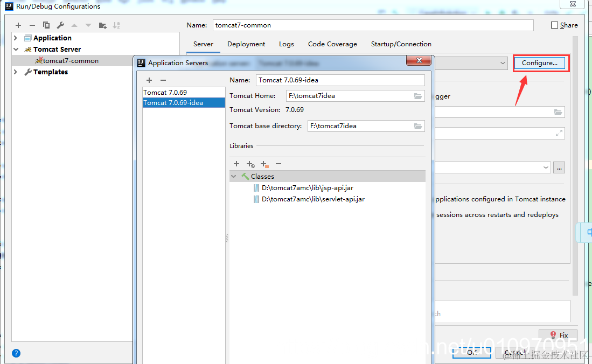Add a new run configuration with plus icon
The image size is (592, 364).
pos(18,25)
